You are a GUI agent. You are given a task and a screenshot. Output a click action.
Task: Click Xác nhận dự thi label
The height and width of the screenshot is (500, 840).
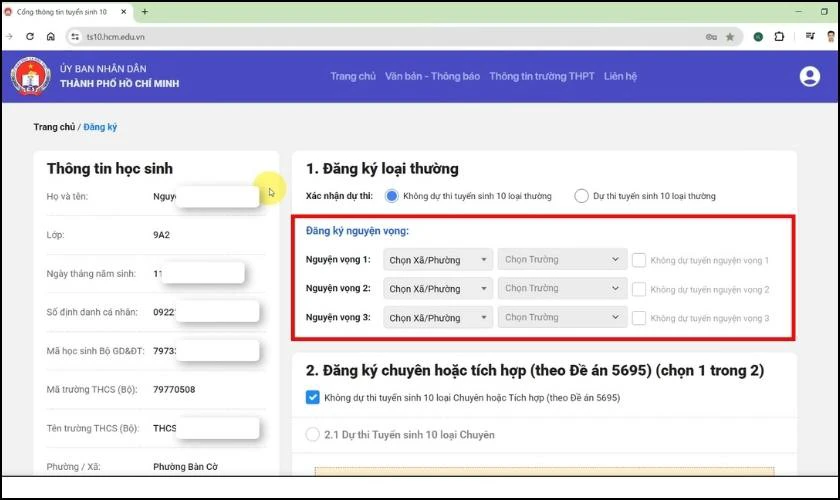[339, 196]
